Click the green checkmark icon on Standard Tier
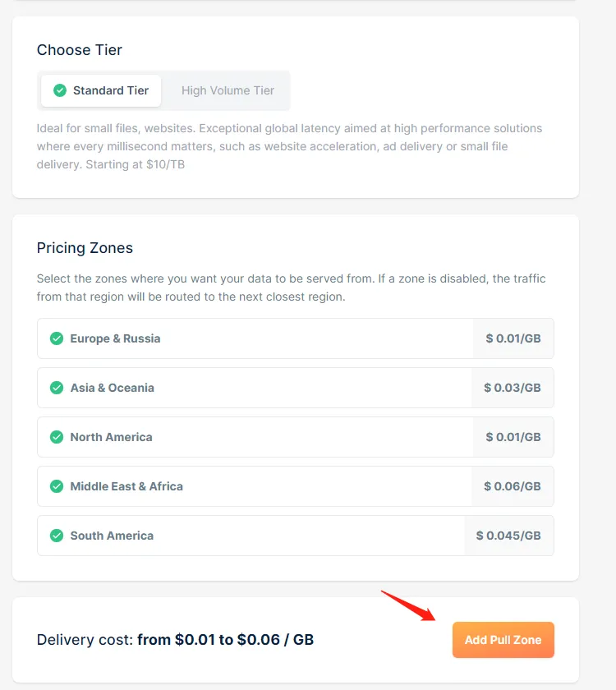This screenshot has width=616, height=690. coord(60,90)
